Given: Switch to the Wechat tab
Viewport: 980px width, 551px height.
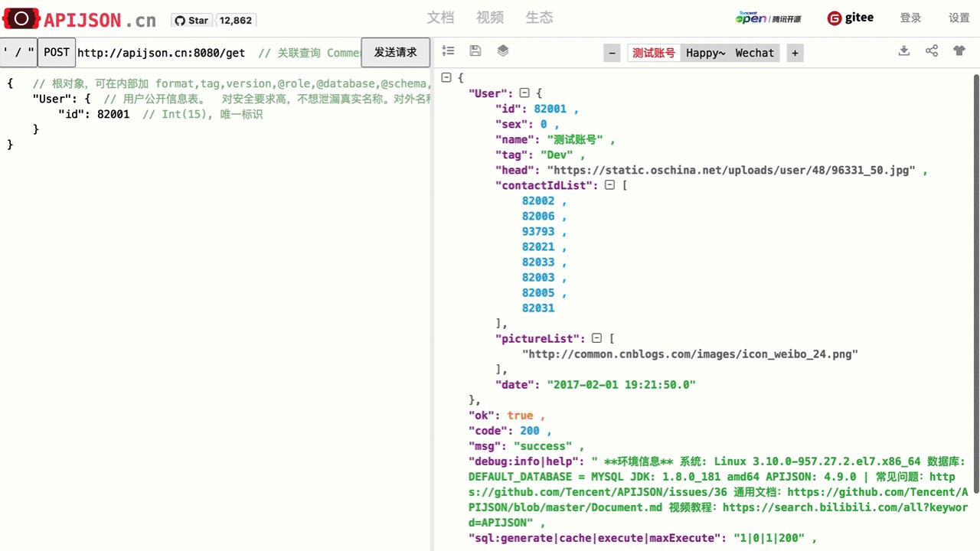Looking at the screenshot, I should [754, 53].
